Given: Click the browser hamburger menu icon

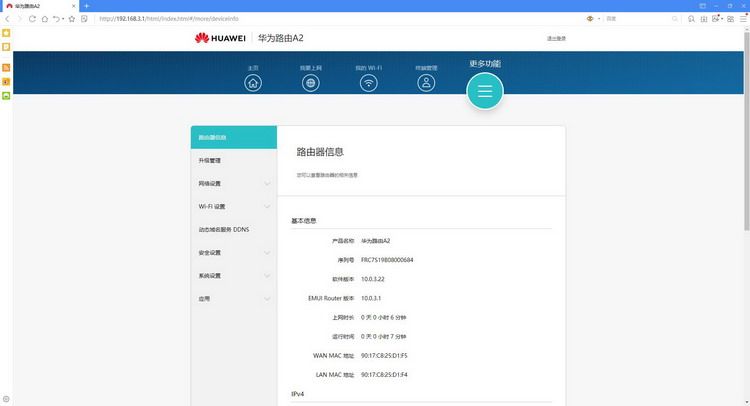Looking at the screenshot, I should pyautogui.click(x=743, y=19).
